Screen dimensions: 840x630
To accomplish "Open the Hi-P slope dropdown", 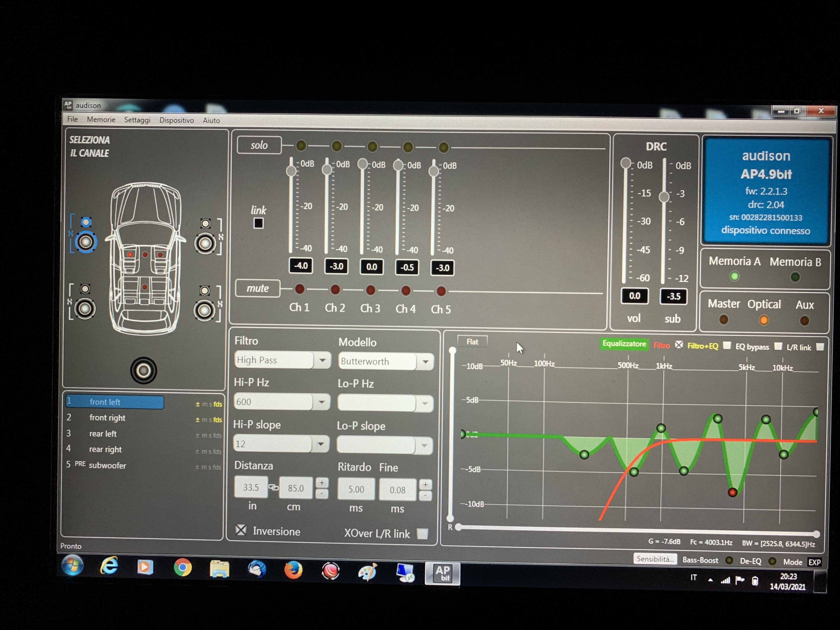I will [321, 444].
